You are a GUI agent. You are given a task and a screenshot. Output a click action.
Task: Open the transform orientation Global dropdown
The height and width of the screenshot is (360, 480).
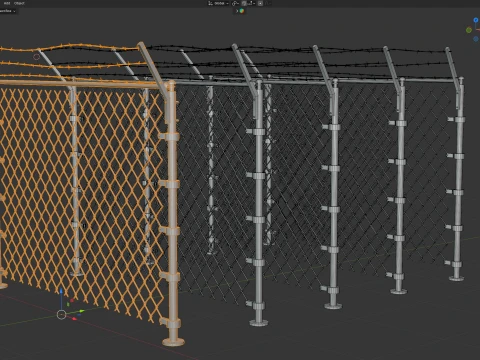(x=218, y=3)
